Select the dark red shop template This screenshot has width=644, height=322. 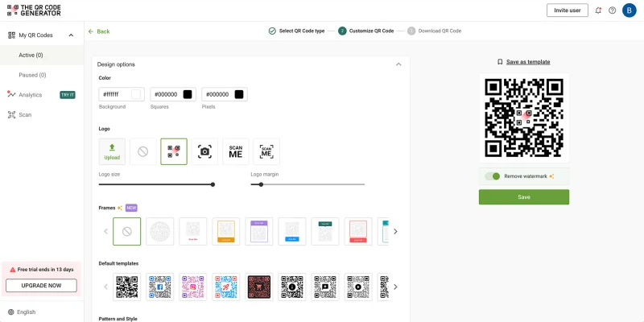259,287
